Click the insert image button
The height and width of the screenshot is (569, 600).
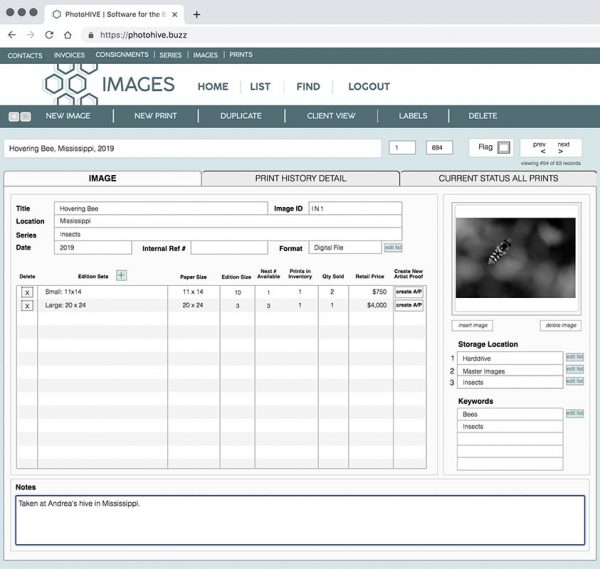473,326
